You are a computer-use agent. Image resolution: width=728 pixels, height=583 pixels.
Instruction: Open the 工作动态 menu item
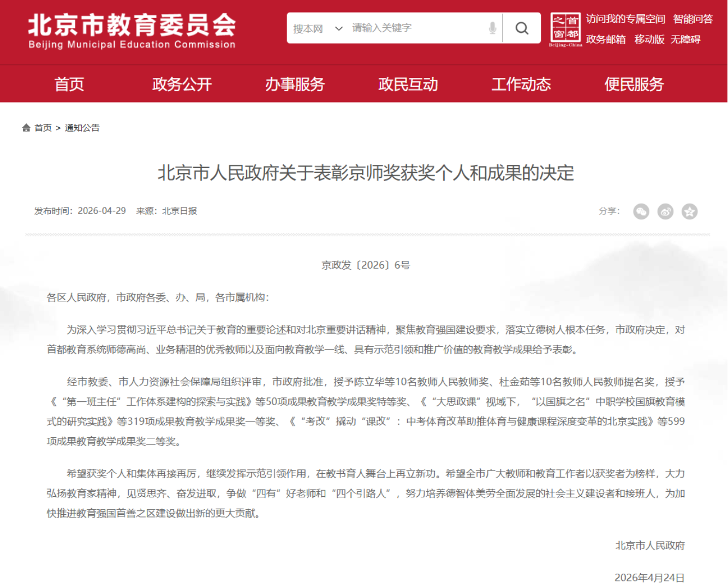(x=521, y=84)
